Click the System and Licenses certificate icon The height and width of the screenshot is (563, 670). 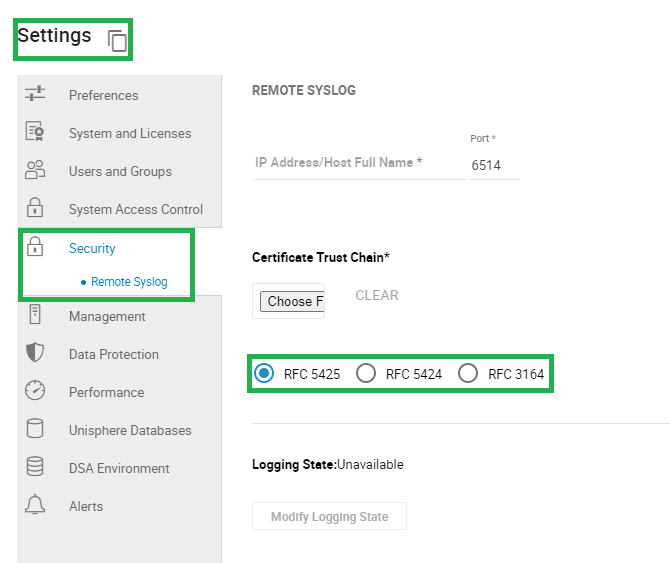pos(35,132)
